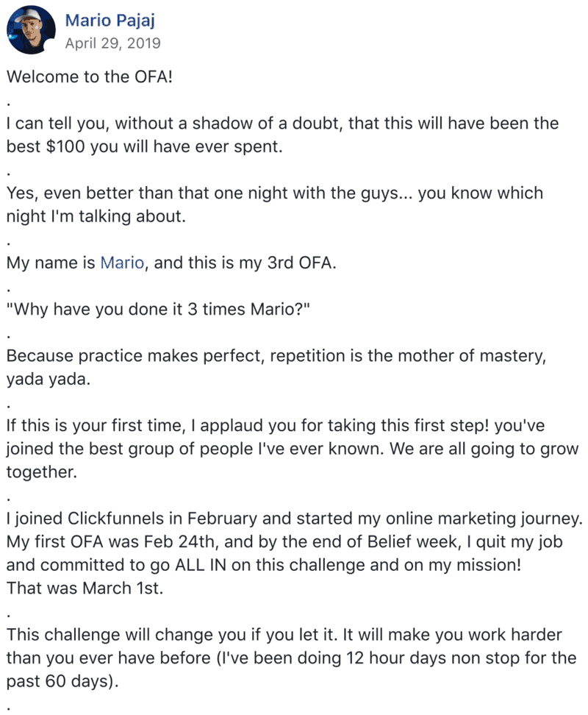This screenshot has height=715, width=588.
Task: Click the ALL IN capitalized words
Action: click(201, 566)
